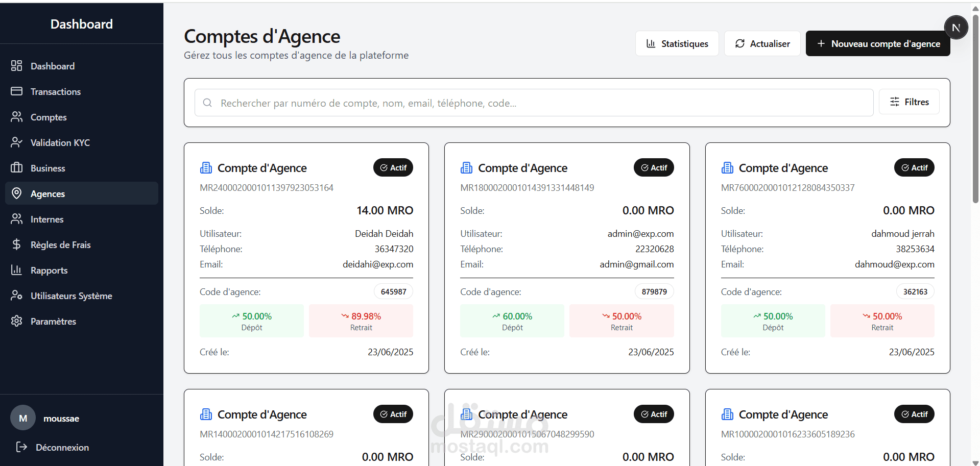This screenshot has height=466, width=980.
Task: Click the Paramètres gear icon
Action: (17, 321)
